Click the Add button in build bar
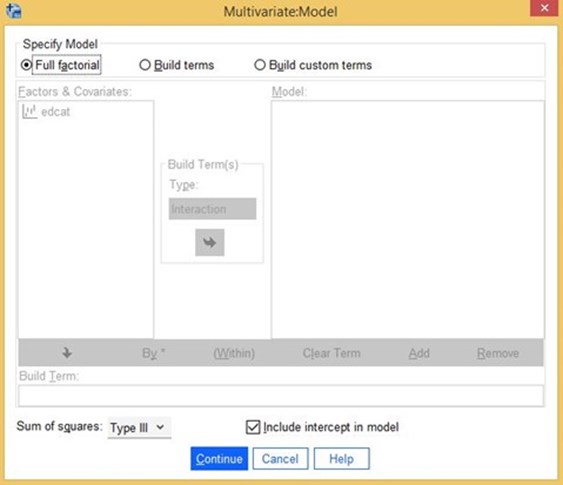Viewport: 563px width, 485px height. pyautogui.click(x=419, y=353)
